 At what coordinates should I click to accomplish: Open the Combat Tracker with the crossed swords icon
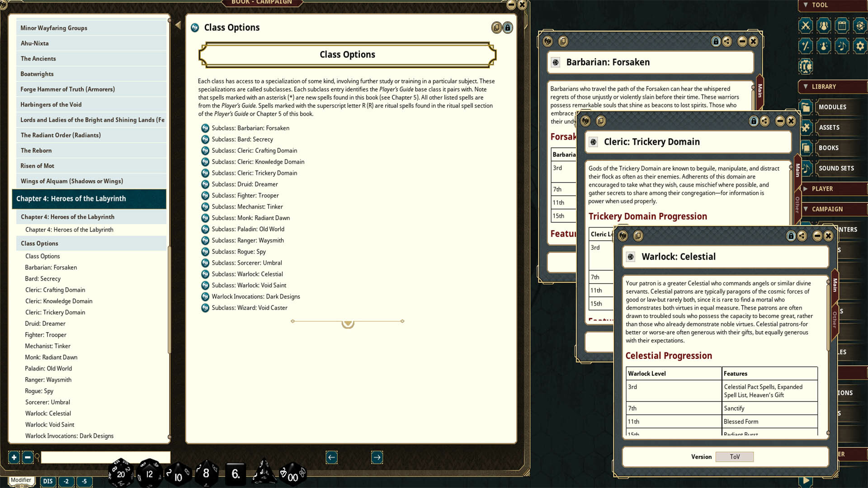[x=805, y=25]
